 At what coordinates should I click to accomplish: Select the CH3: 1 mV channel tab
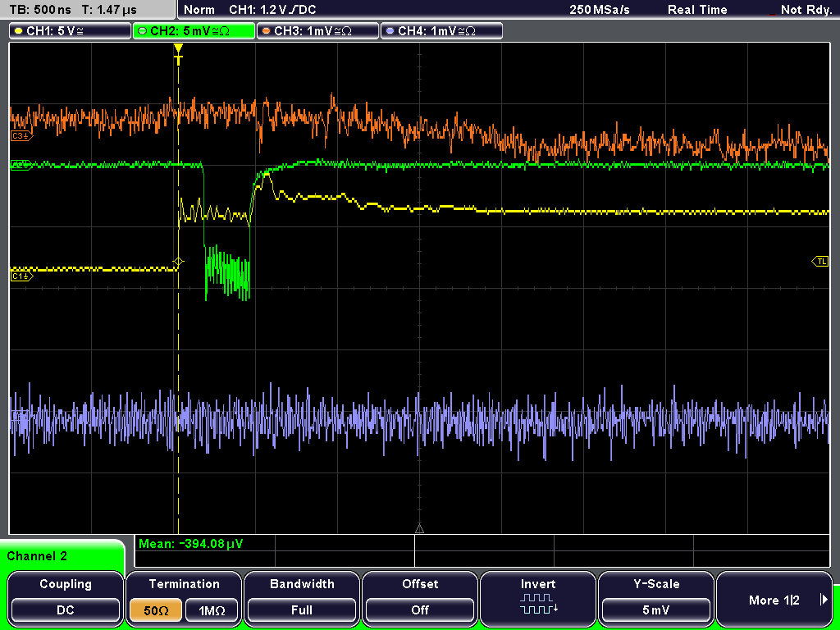pyautogui.click(x=317, y=31)
